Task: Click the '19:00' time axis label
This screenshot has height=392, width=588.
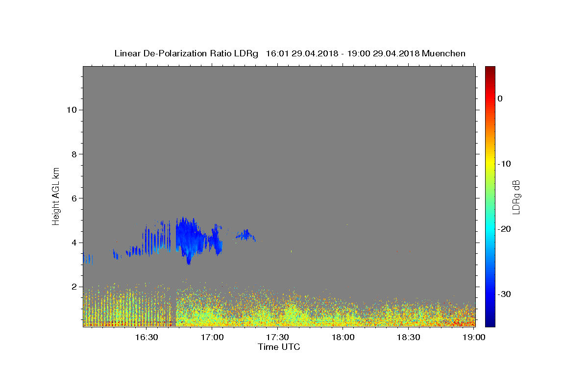Action: [474, 337]
